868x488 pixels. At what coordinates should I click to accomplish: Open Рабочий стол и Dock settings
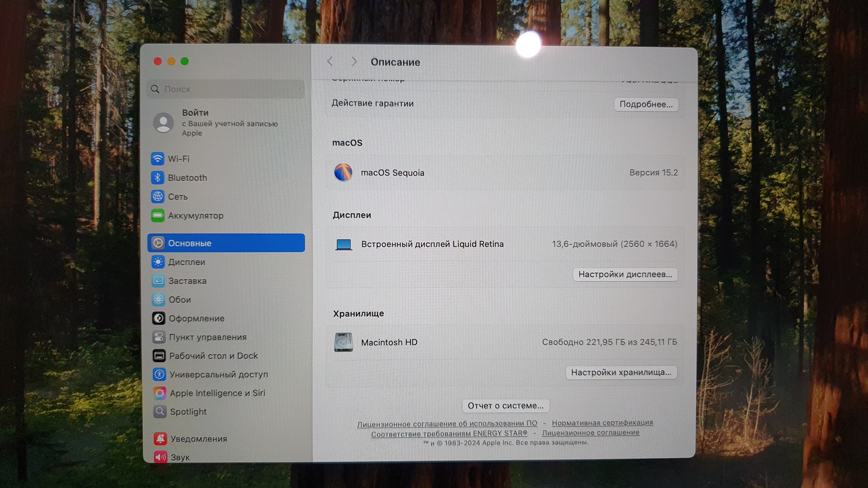tap(213, 356)
